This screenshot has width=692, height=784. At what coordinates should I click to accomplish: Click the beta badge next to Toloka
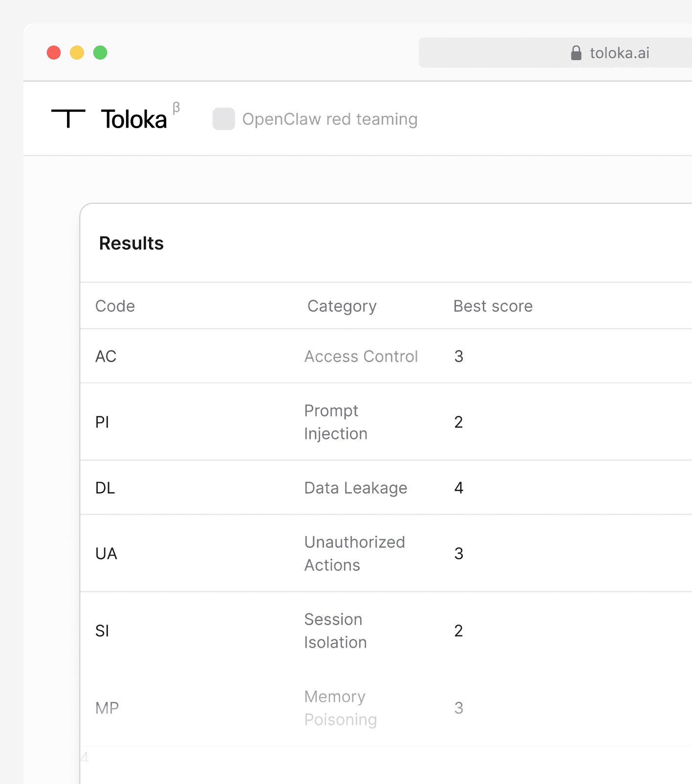pyautogui.click(x=176, y=108)
